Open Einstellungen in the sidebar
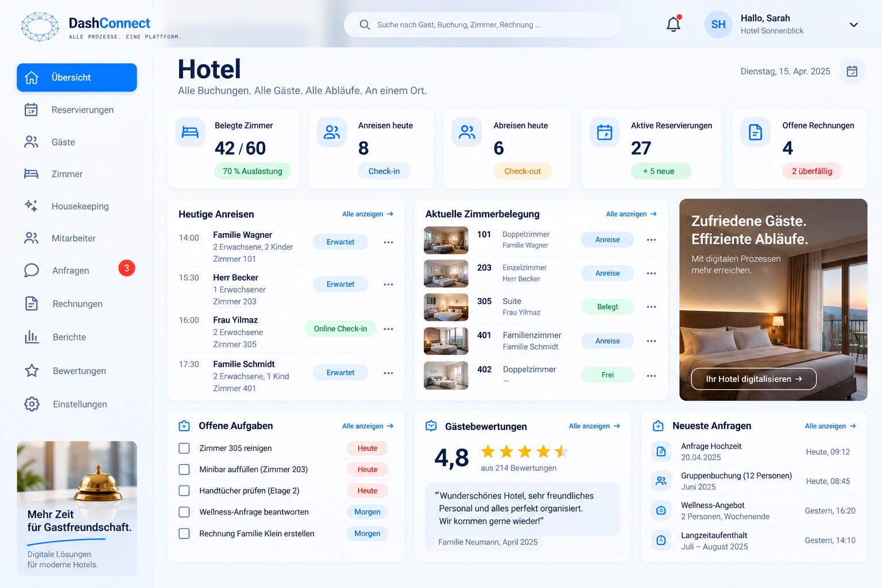The image size is (882, 588). point(77,404)
